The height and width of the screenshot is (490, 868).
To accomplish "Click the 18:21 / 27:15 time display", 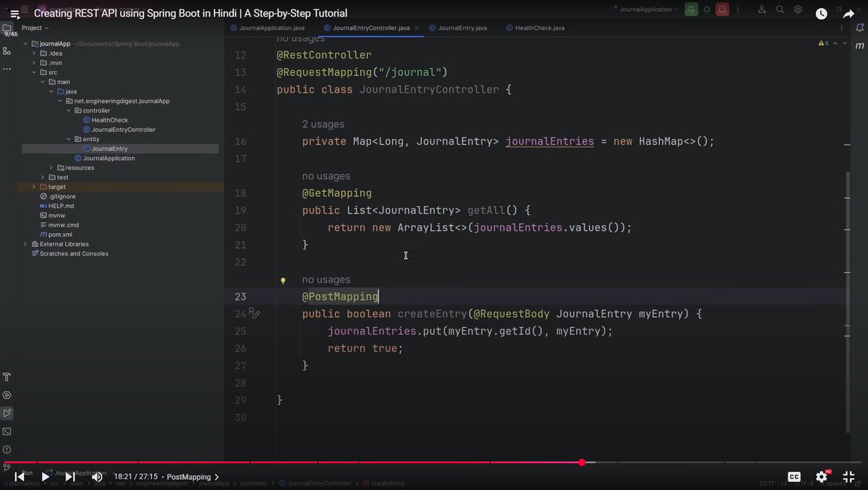I will (x=135, y=477).
